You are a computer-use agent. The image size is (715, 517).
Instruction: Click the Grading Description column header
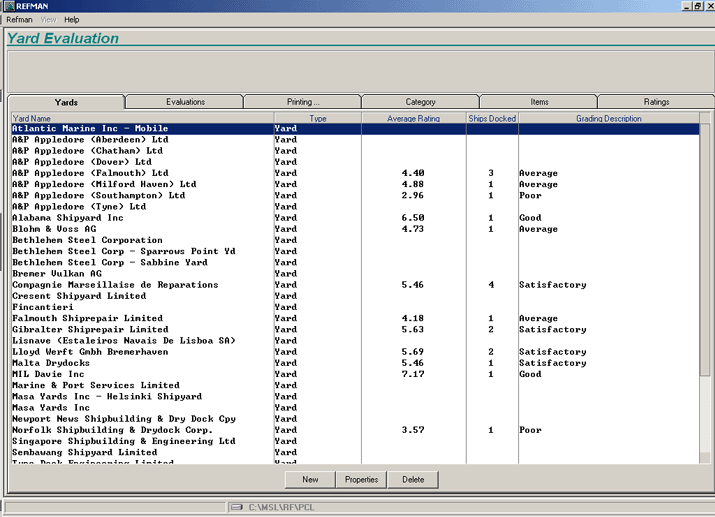pos(608,119)
